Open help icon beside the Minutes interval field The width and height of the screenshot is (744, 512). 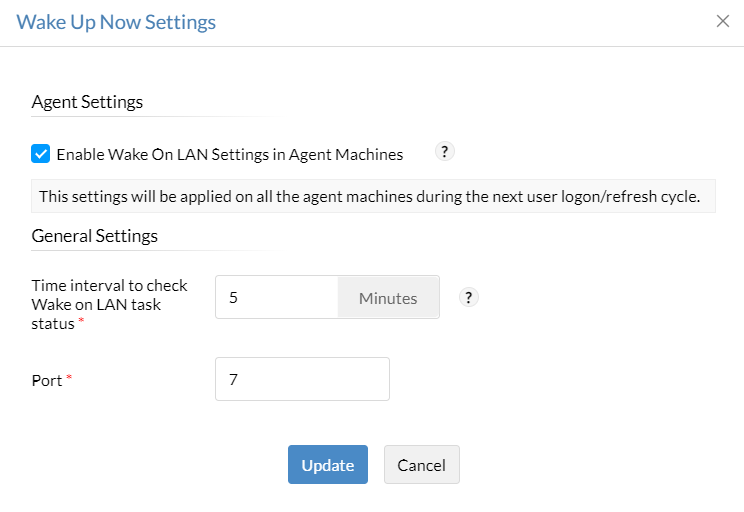click(x=468, y=298)
